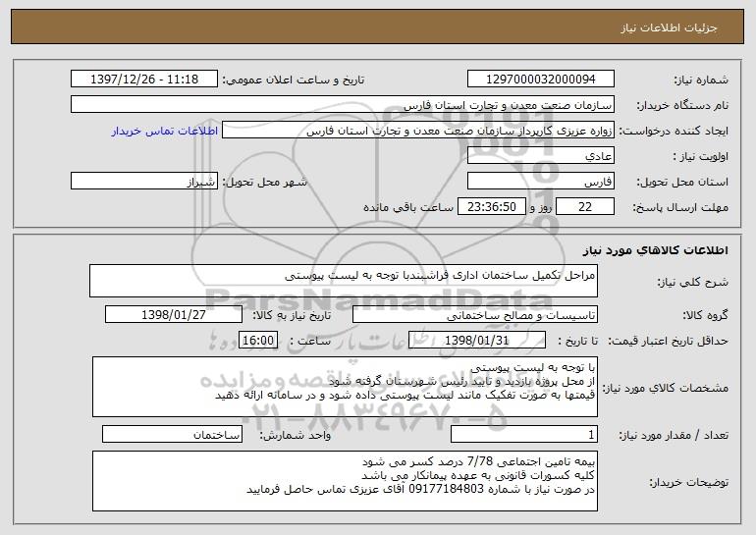The width and height of the screenshot is (756, 535).
Task: Click the label گروه کالا
Action: (x=705, y=315)
